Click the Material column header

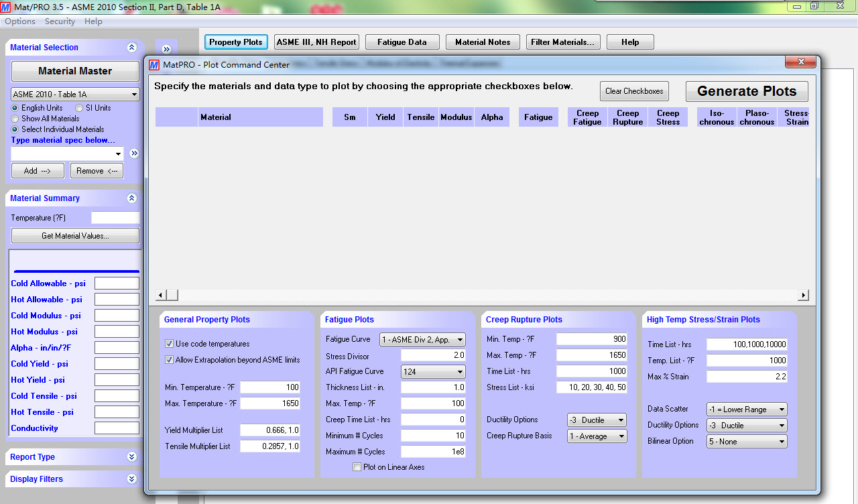tap(261, 117)
